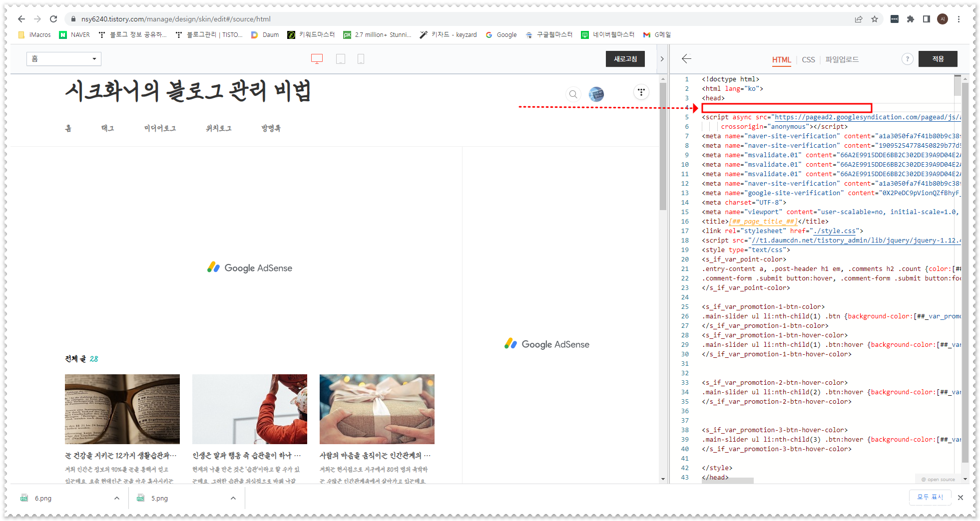
Task: Click the blog title 시크화니의 블로그 관리 비법
Action: click(x=188, y=91)
